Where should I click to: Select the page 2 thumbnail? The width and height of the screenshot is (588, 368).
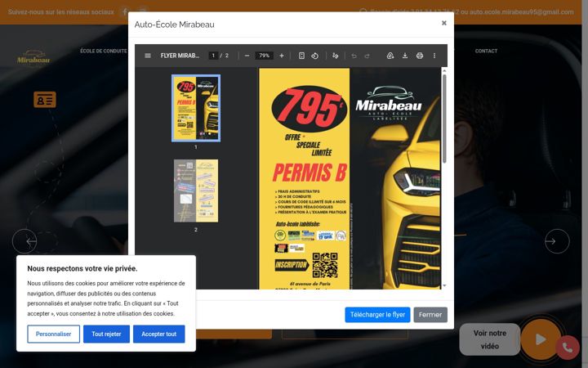(x=196, y=191)
